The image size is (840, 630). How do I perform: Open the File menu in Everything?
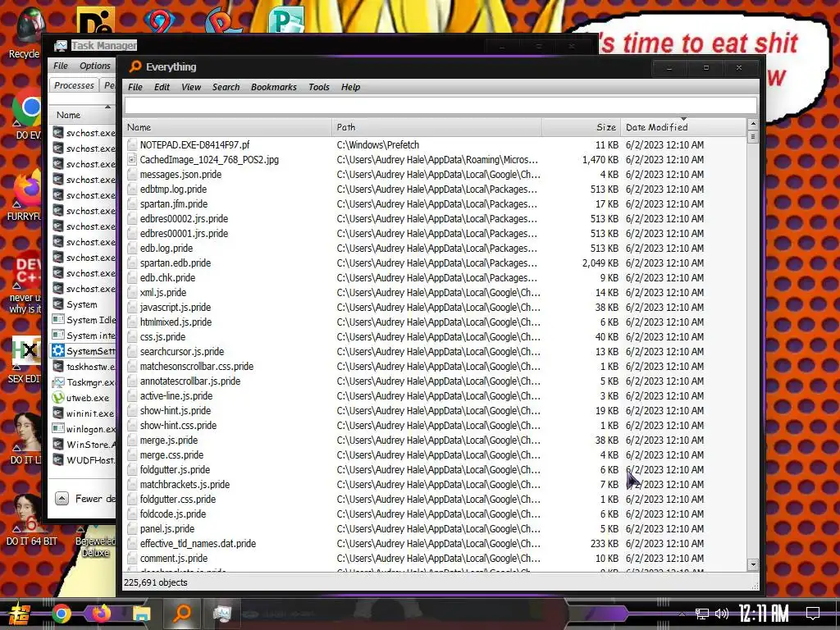pyautogui.click(x=135, y=87)
